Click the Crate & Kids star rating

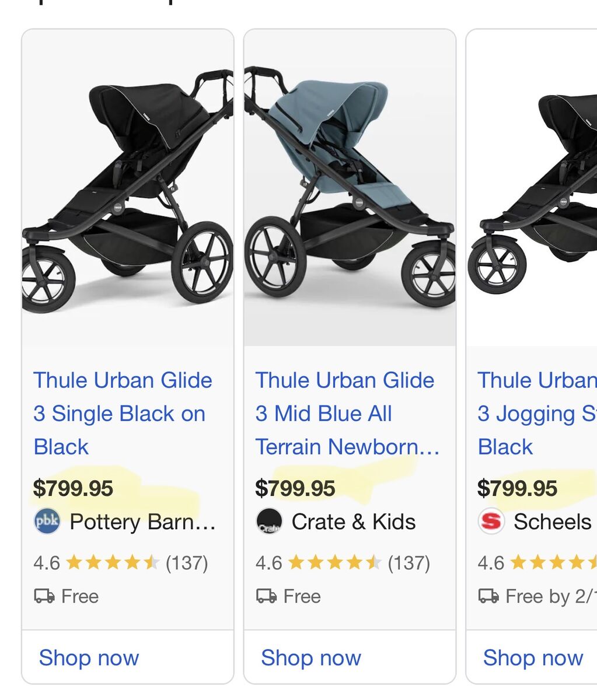(334, 563)
